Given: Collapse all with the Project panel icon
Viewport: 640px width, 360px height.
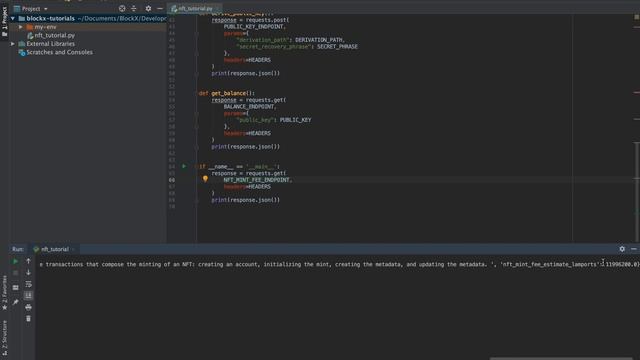Looking at the screenshot, I should [133, 9].
